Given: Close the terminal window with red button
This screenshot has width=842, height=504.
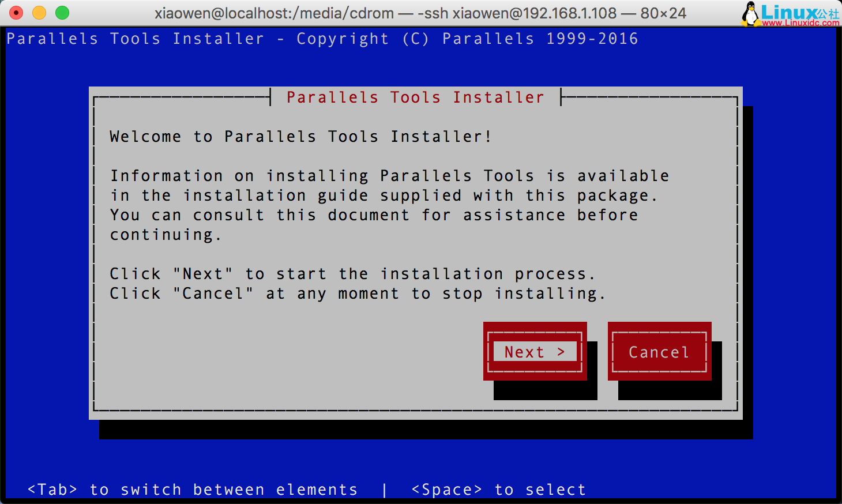Looking at the screenshot, I should click(16, 12).
